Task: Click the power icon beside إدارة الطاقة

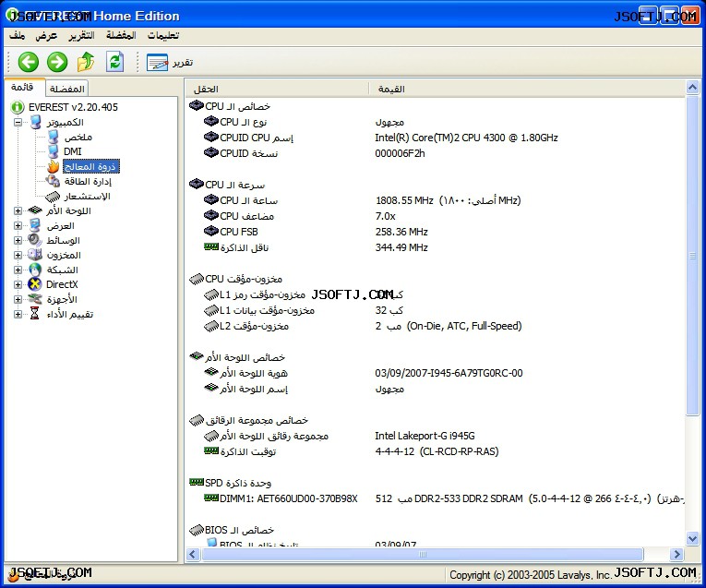Action: tap(53, 181)
